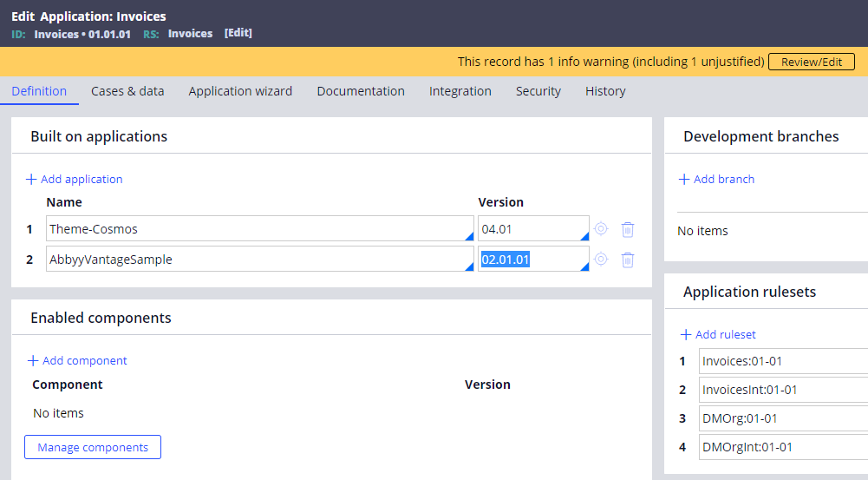868x480 pixels.
Task: Click the 02.01.01 version field
Action: tap(533, 259)
